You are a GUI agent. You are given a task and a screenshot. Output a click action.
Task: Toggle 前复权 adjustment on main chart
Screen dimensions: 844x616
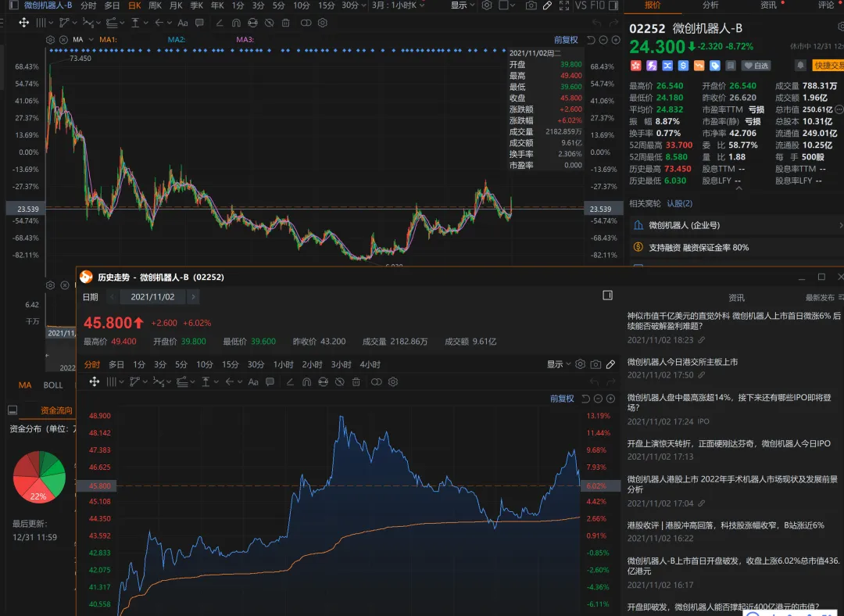(x=566, y=40)
